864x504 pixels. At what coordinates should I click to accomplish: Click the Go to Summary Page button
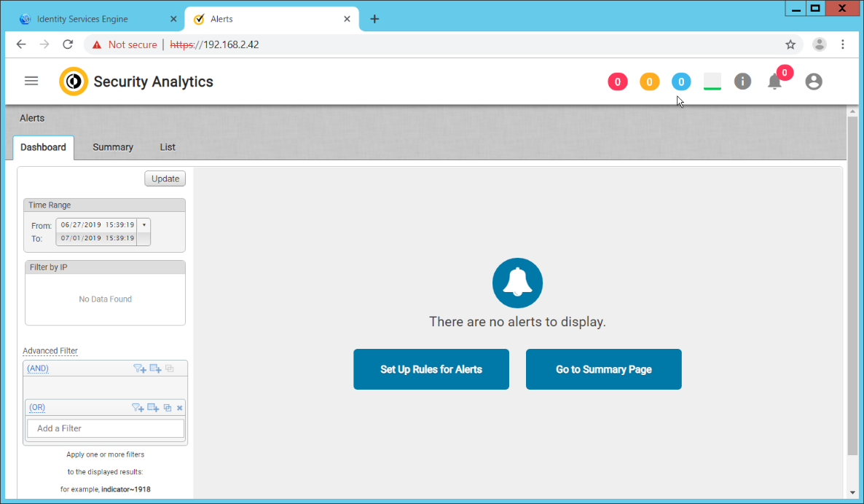pos(603,369)
